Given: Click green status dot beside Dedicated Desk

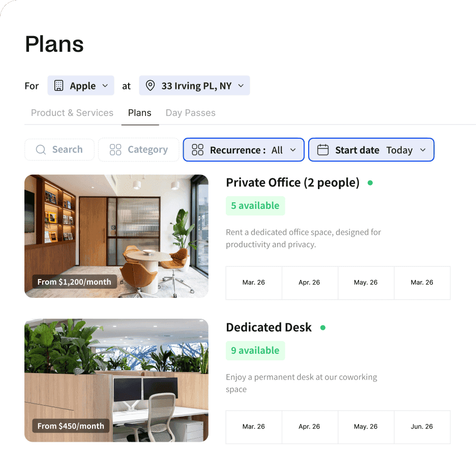Looking at the screenshot, I should 323,328.
